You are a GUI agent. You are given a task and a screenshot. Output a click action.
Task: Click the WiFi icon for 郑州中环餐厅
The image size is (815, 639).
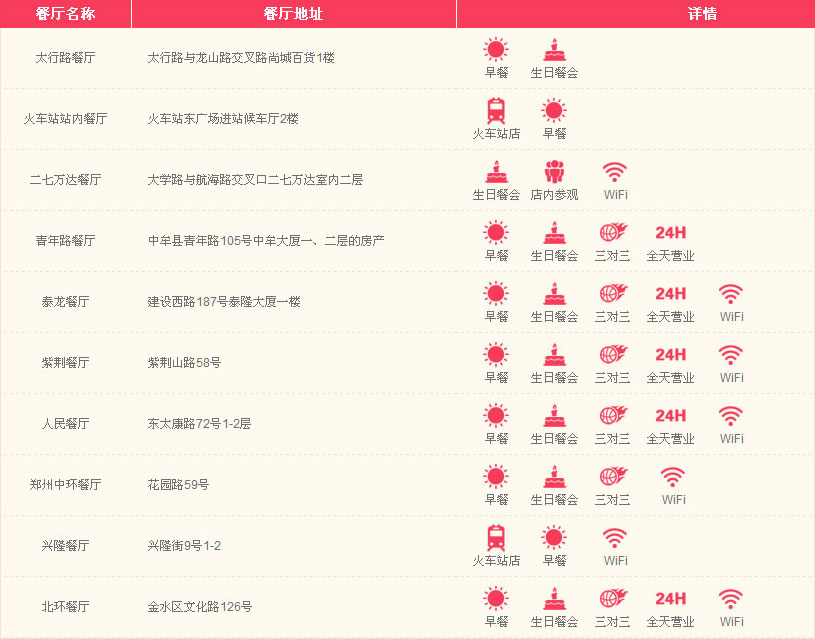click(x=673, y=477)
